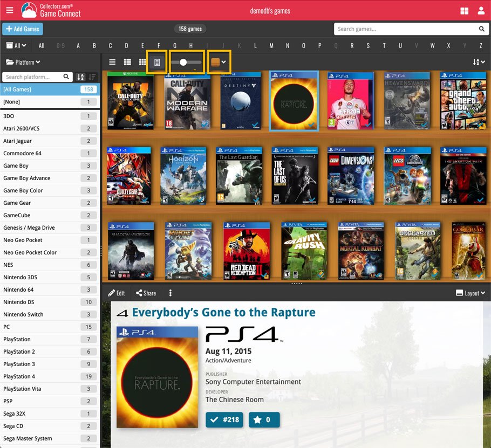Open the grid apps switcher icon
This screenshot has width=491, height=448.
click(x=465, y=11)
